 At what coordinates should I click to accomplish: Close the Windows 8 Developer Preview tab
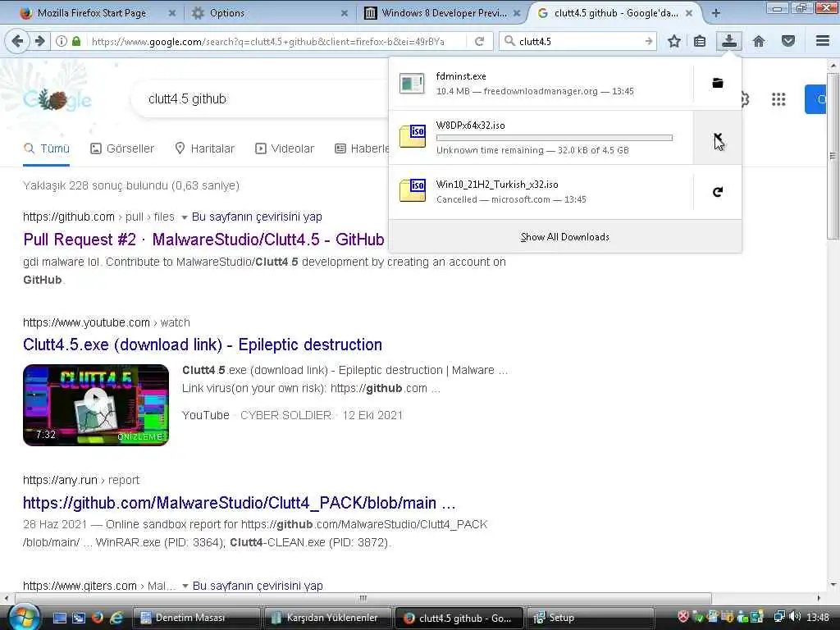517,13
